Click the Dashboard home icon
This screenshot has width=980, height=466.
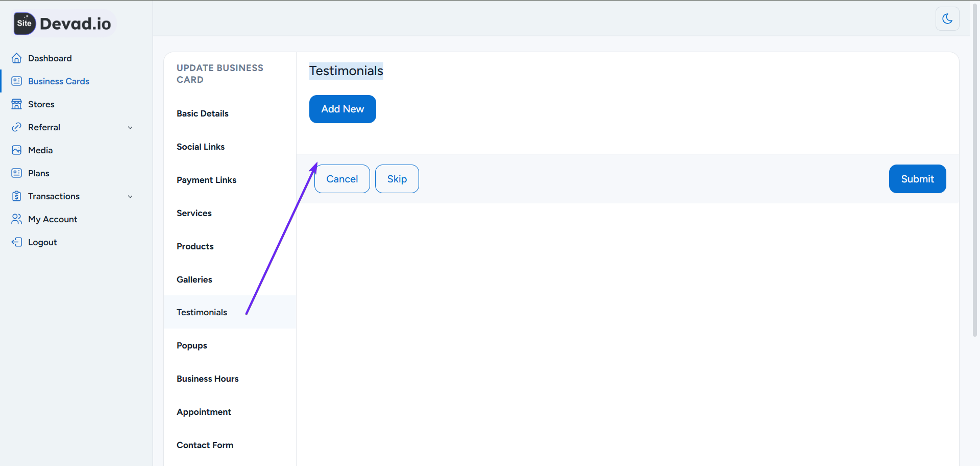coord(17,58)
